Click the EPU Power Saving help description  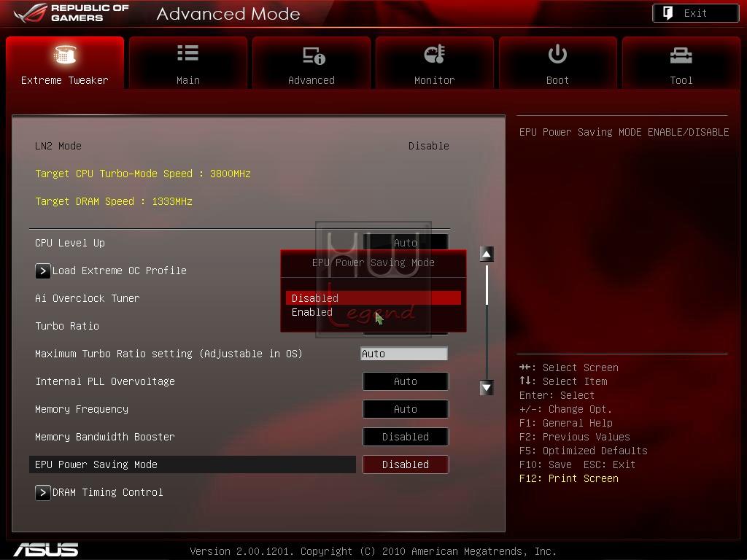point(624,132)
